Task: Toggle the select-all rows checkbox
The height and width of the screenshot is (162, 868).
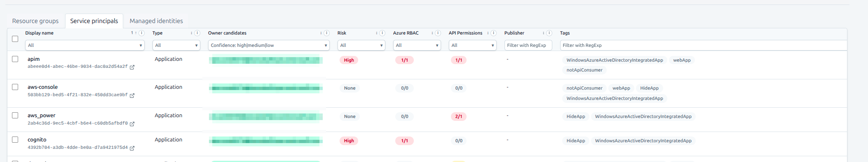Action: point(15,39)
